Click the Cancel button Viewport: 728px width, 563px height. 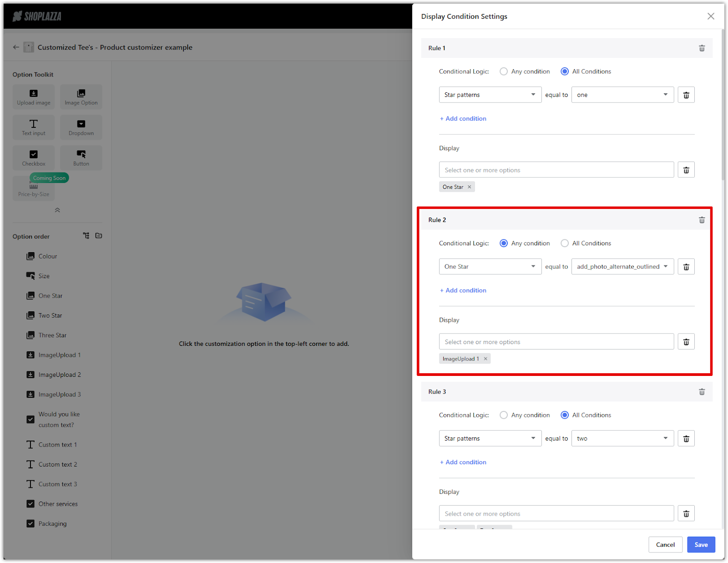tap(665, 545)
